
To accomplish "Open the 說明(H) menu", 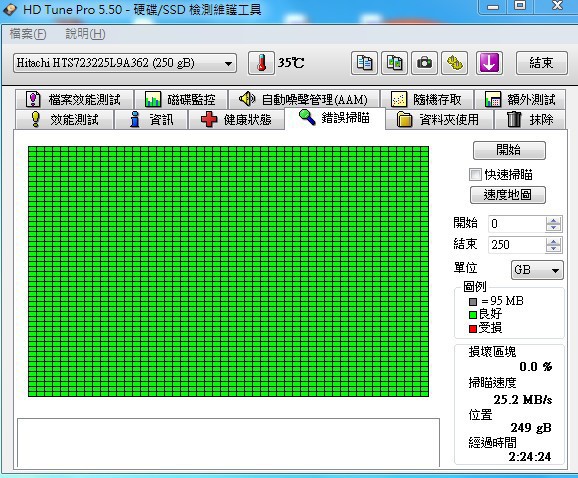I will click(x=85, y=34).
